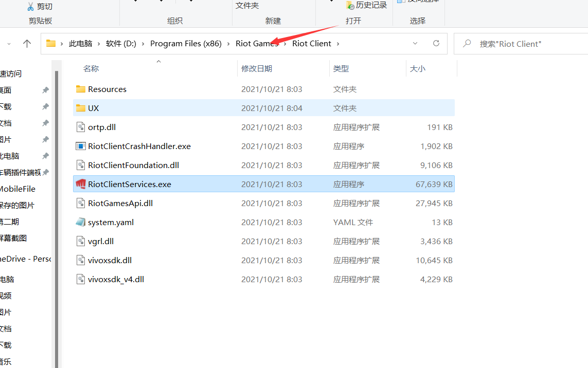Click the RiotGamesApi.dll file icon

click(x=81, y=203)
